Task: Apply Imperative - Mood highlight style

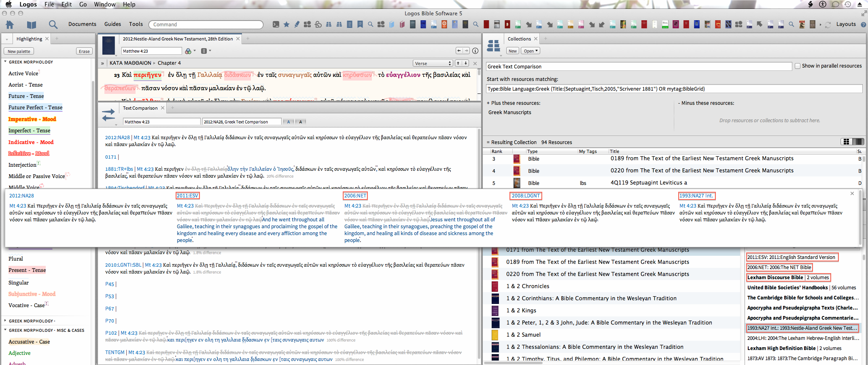Action: 32,119
